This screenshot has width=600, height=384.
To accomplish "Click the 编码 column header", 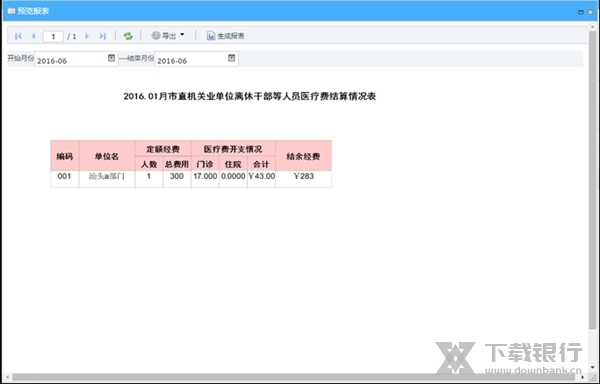I will 65,156.
